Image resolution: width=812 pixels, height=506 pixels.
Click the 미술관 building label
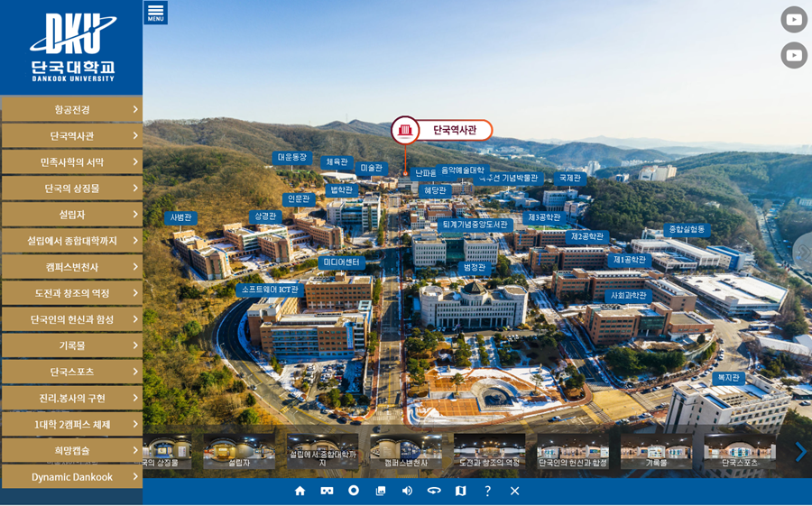[x=372, y=169]
